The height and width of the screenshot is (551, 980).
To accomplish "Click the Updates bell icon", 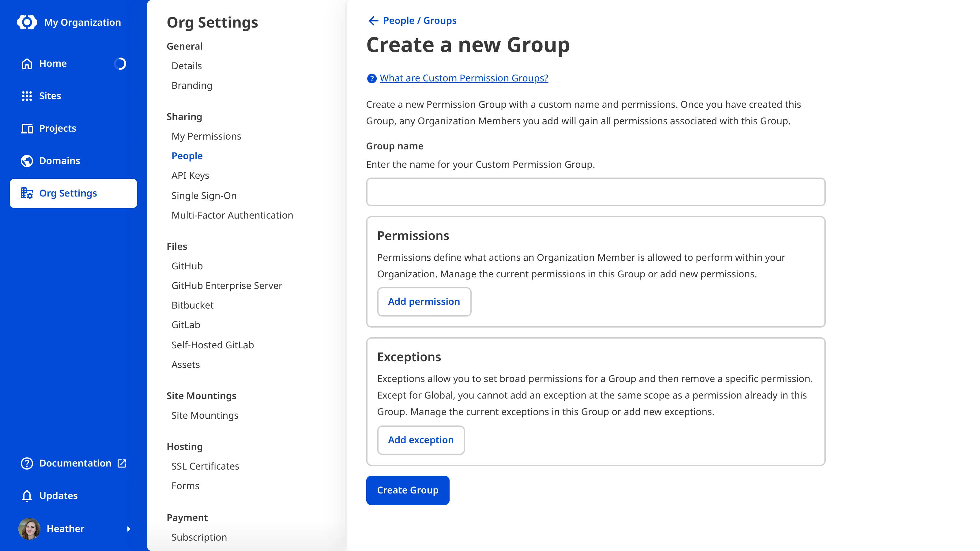I will [x=27, y=496].
